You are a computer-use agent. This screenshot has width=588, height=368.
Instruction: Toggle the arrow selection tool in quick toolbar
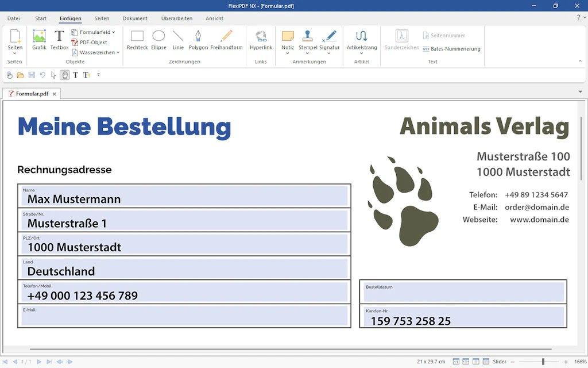[x=53, y=75]
